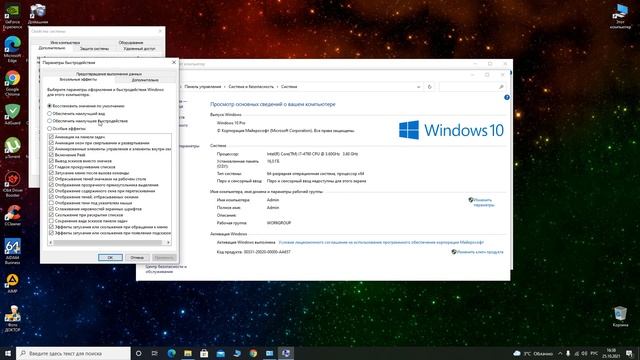640x360 pixels.
Task: Select the AIDA64 Business desktop icon
Action: point(12,251)
